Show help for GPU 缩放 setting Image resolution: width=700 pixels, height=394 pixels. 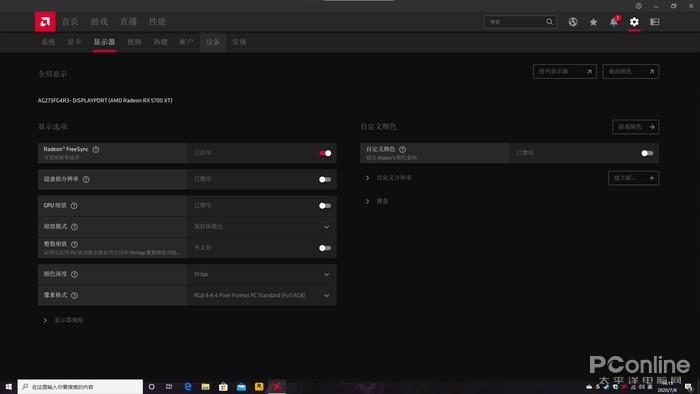74,206
